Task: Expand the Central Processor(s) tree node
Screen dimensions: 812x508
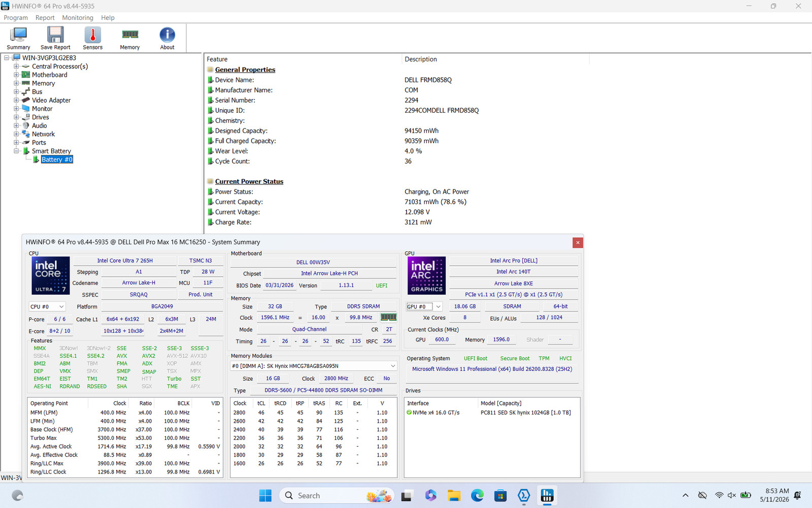Action: tap(16, 67)
